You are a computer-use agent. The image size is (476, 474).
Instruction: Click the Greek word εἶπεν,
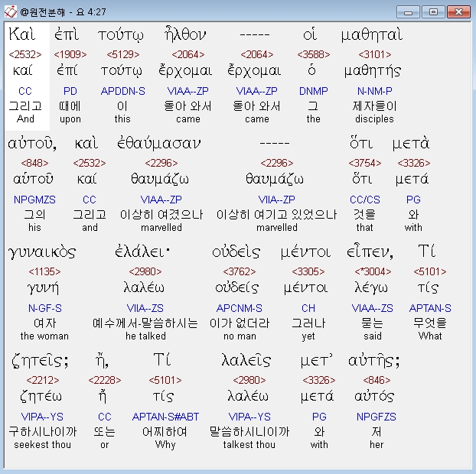[x=370, y=252]
